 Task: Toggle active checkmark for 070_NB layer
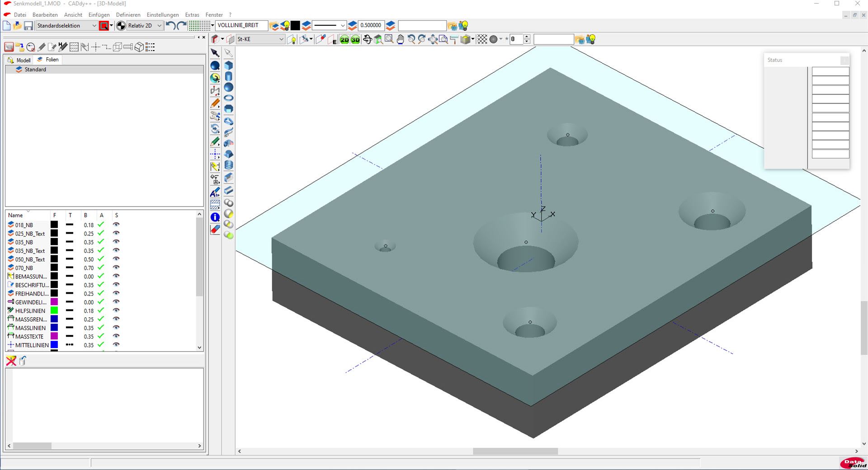coord(101,268)
